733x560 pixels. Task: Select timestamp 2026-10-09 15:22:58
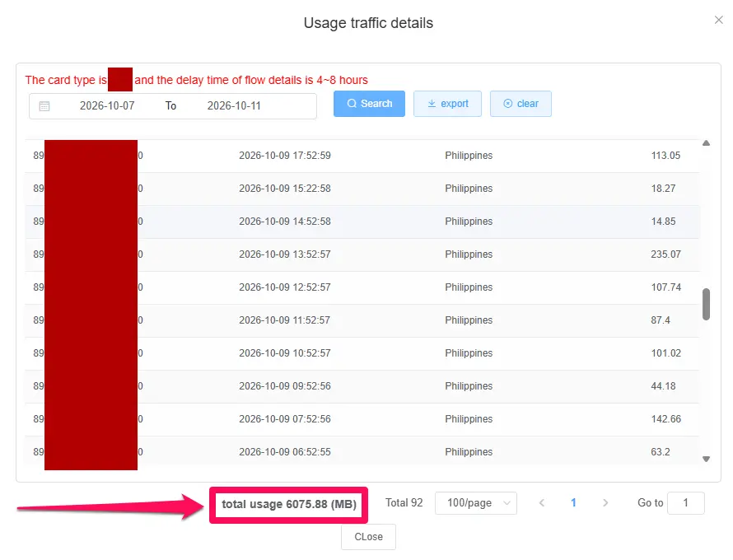(285, 189)
